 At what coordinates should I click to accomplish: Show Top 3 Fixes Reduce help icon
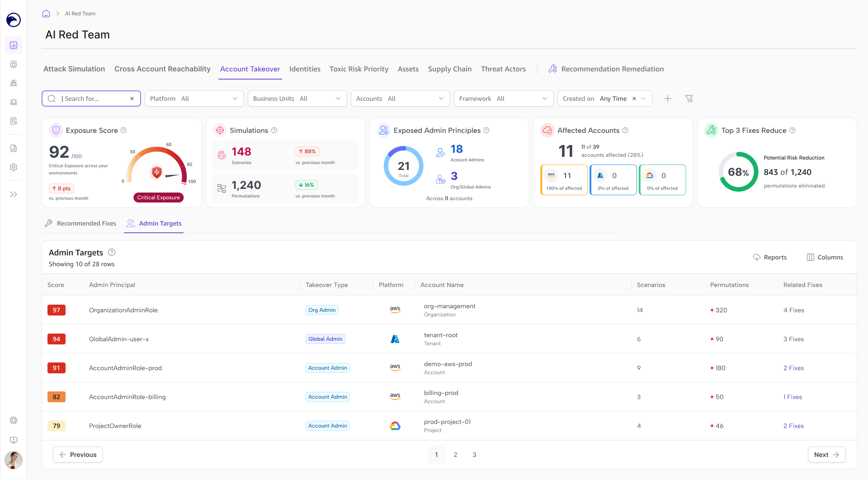click(x=793, y=130)
